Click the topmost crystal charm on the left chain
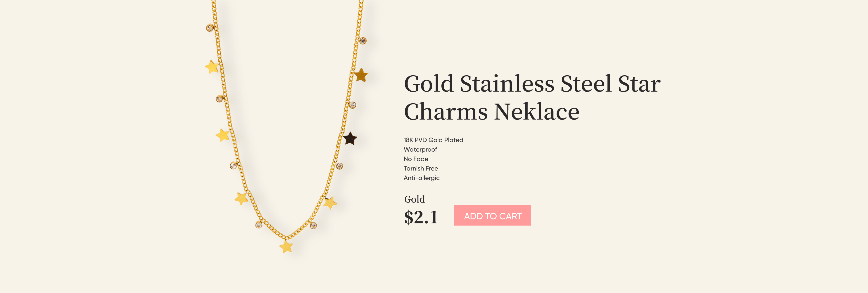Image resolution: width=868 pixels, height=293 pixels. click(210, 28)
